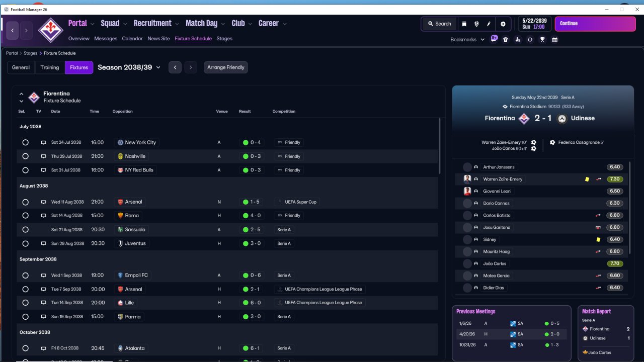Click the shirt squad bookmark icon
Viewport: 644px width, 362px height.
[506, 39]
